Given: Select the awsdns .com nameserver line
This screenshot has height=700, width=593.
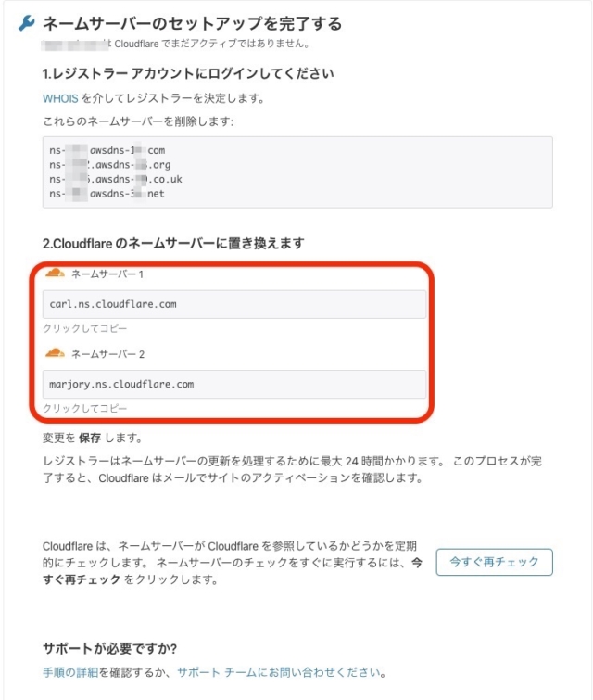Looking at the screenshot, I should 107,150.
